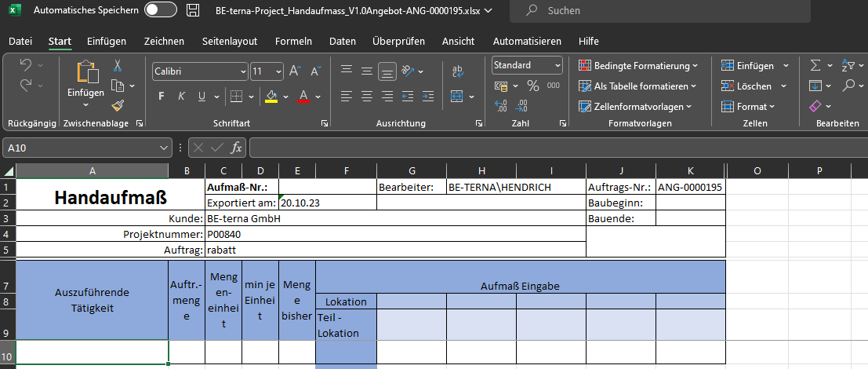Open the Calibri font name dropdown
Screen dimensions: 868x369
point(242,71)
